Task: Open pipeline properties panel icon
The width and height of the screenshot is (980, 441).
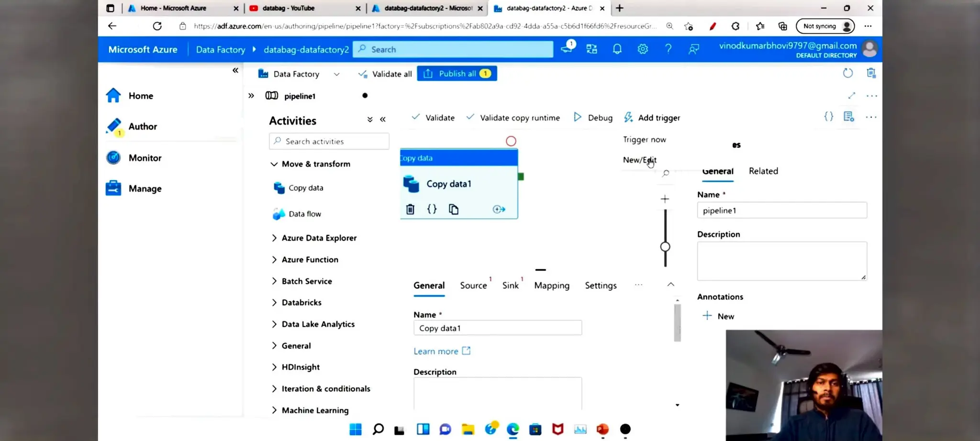Action: (x=849, y=117)
